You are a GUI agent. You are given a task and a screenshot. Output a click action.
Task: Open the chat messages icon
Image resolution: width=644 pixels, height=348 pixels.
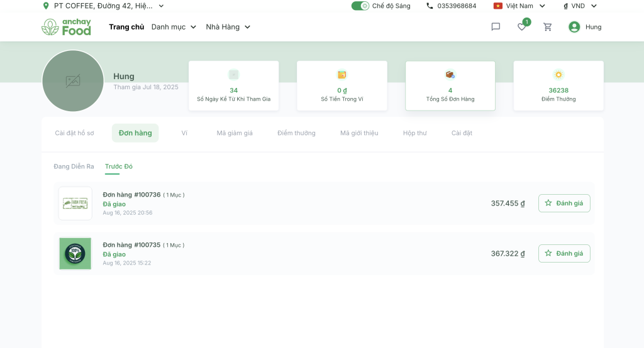496,27
